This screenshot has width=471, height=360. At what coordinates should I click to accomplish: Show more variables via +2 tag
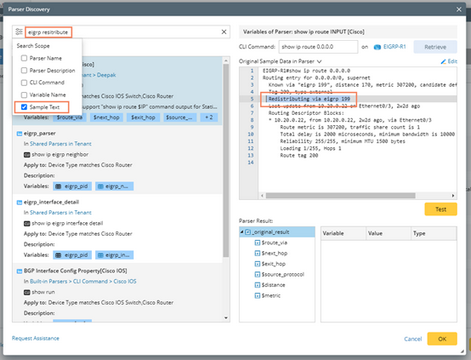[209, 117]
